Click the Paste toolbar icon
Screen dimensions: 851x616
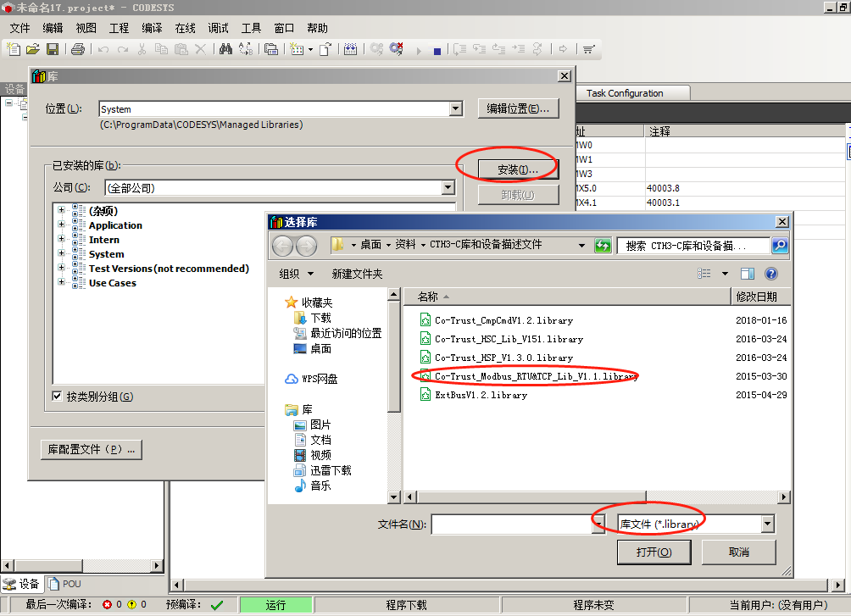click(181, 49)
